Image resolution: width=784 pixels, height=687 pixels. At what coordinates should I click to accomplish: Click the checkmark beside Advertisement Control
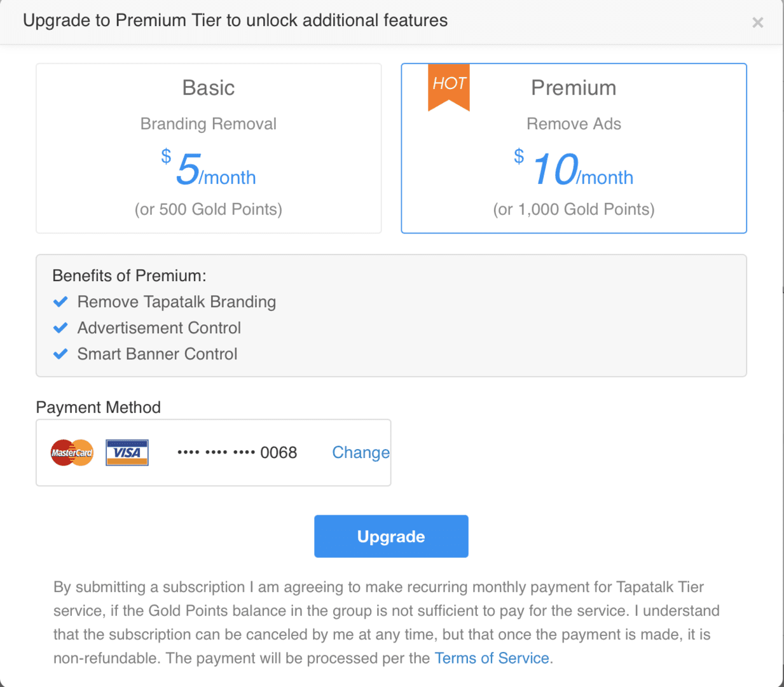(60, 328)
